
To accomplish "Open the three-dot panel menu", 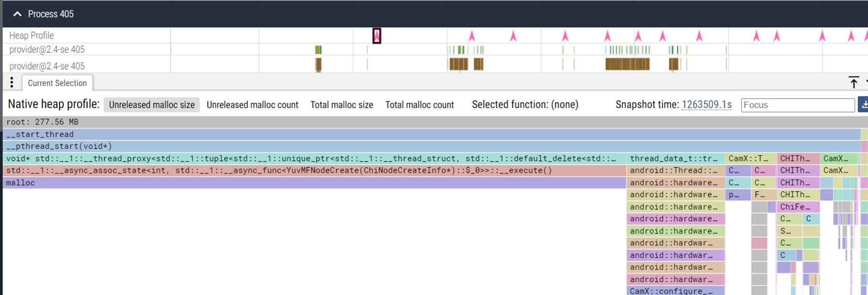I will [11, 83].
